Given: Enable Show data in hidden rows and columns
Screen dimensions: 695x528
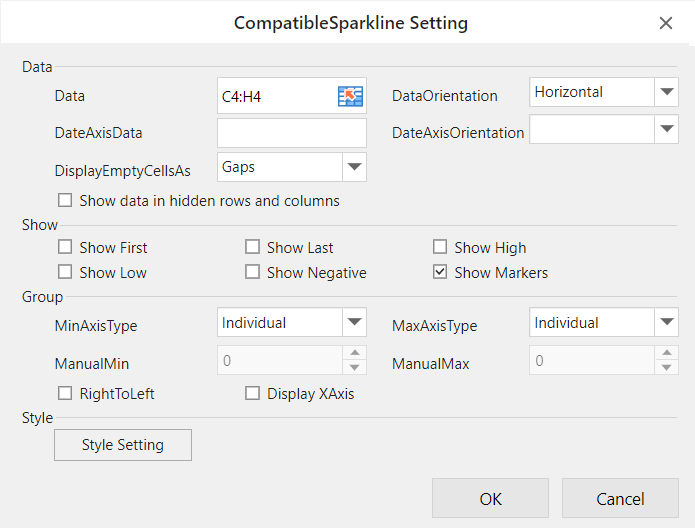Looking at the screenshot, I should pos(65,201).
